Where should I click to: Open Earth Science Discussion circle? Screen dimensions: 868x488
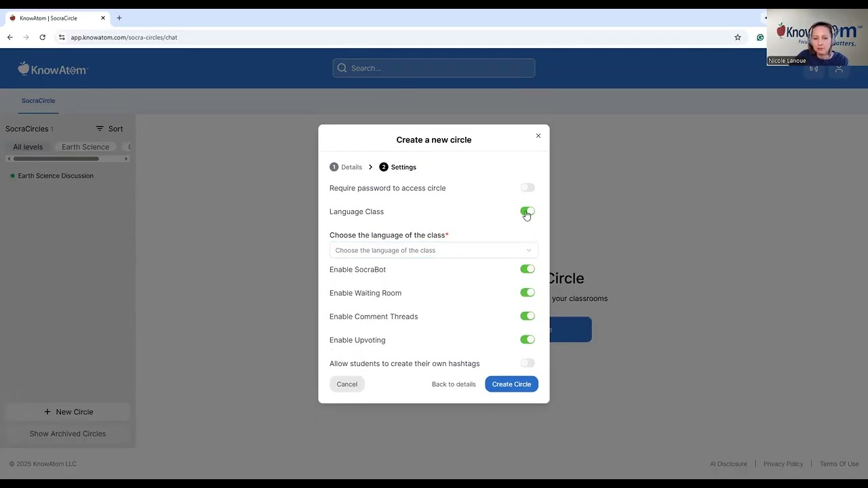click(56, 176)
